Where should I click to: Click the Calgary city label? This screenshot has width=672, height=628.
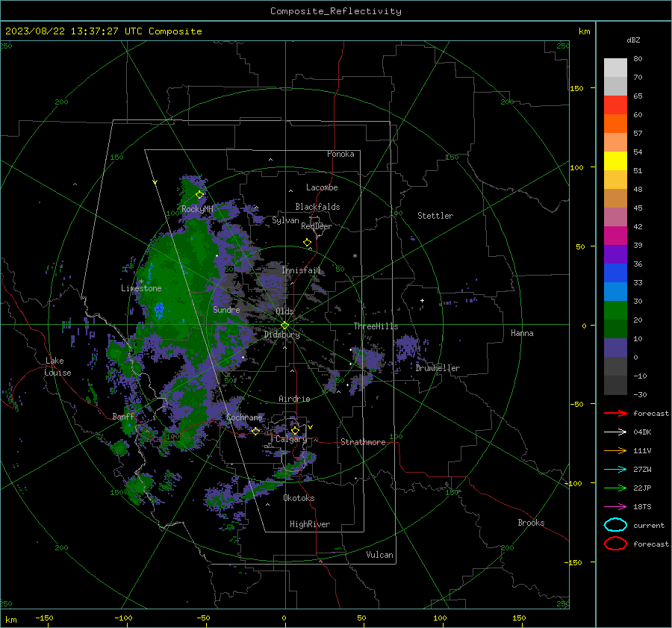click(x=291, y=439)
